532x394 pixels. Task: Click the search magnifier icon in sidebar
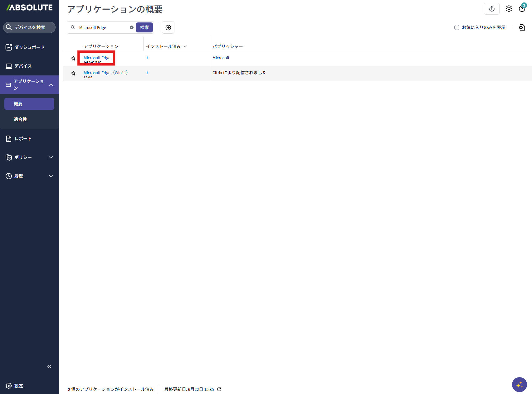(x=9, y=27)
